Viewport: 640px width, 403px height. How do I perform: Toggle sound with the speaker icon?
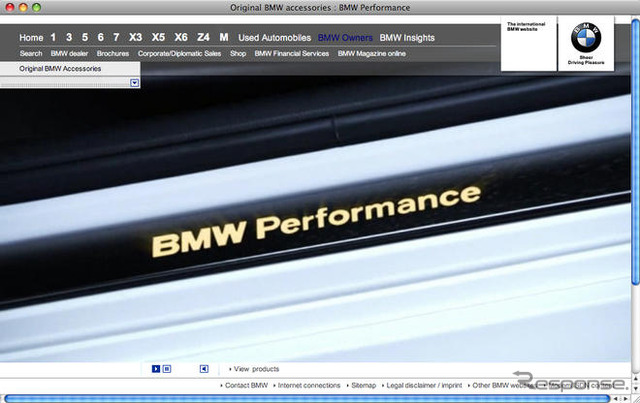(204, 369)
